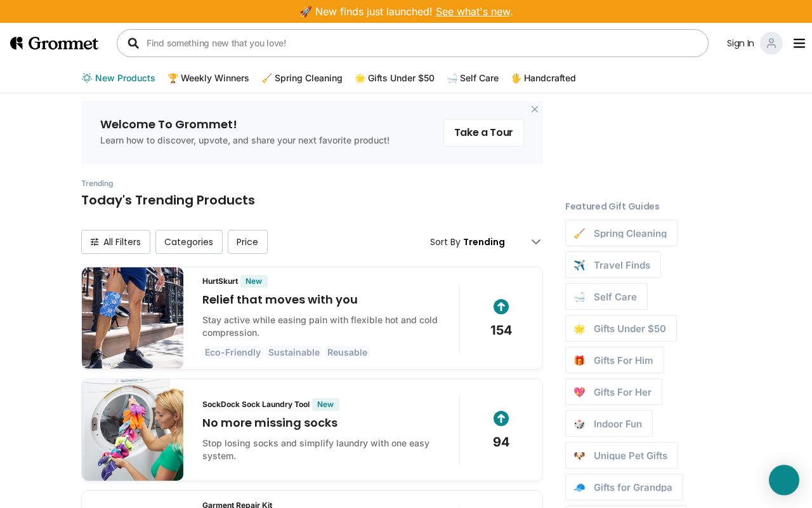
Task: Expand the Categories filter
Action: tap(188, 242)
